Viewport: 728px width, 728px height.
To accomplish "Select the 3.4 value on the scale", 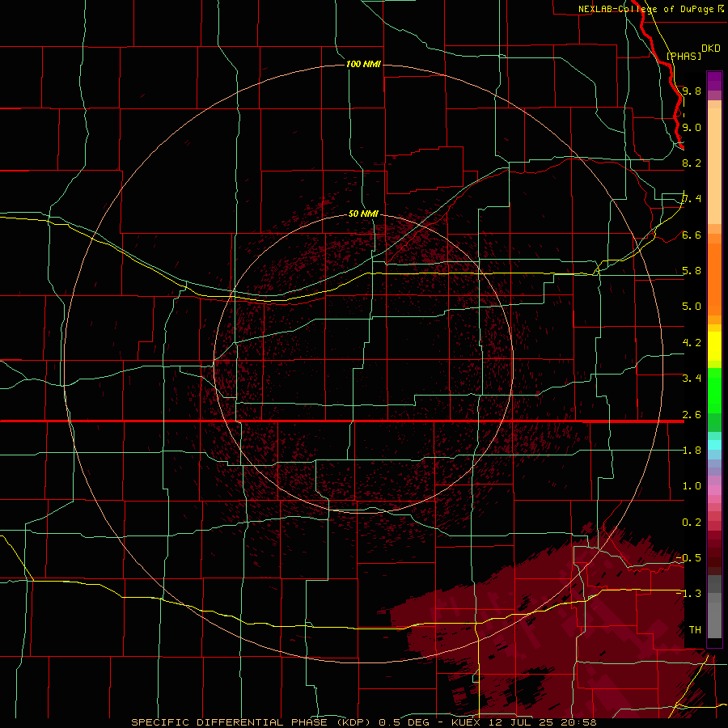I will [692, 378].
